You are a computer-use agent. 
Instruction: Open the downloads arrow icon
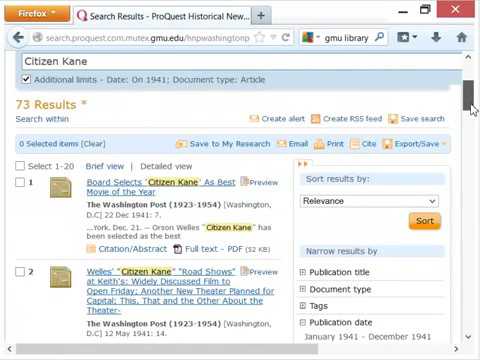pos(436,37)
